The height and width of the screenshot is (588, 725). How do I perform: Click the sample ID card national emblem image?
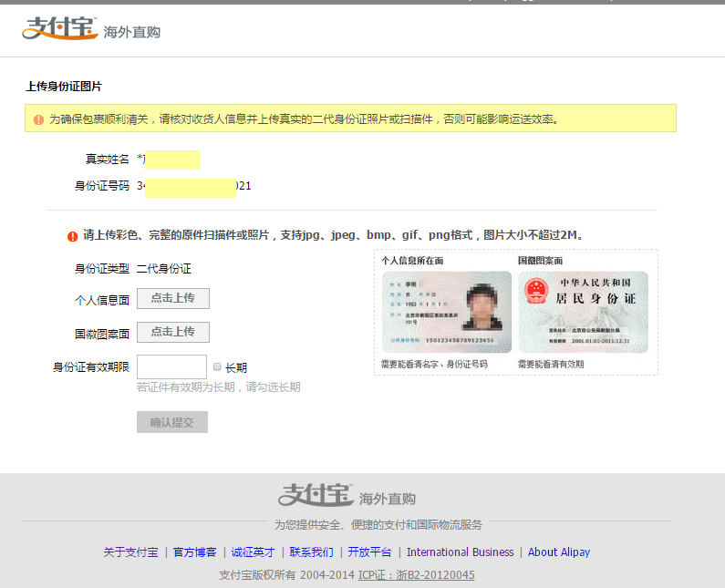pyautogui.click(x=583, y=312)
